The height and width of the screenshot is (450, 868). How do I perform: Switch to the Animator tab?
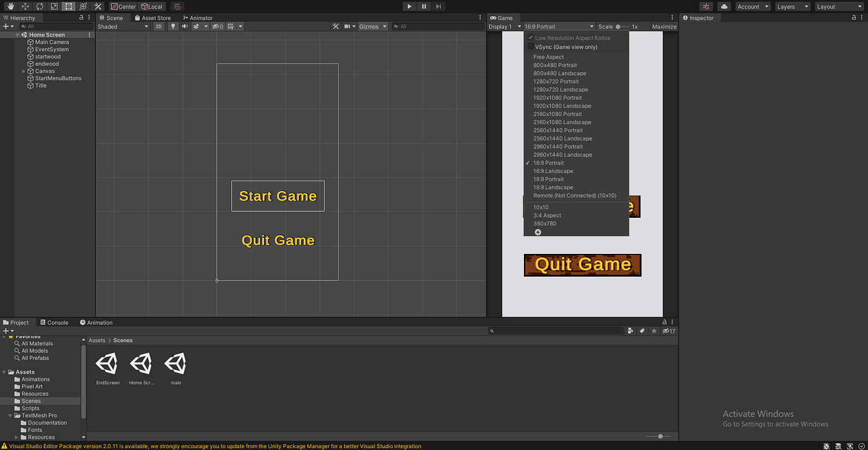[x=198, y=18]
